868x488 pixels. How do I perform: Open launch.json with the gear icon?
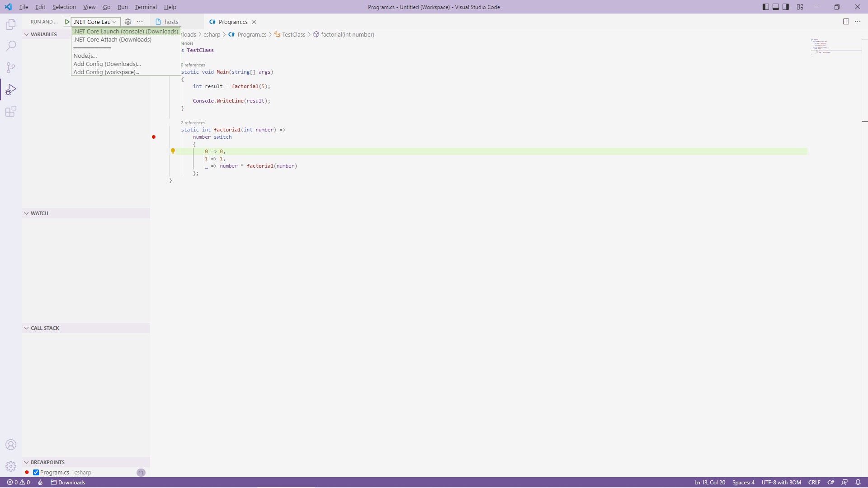128,22
